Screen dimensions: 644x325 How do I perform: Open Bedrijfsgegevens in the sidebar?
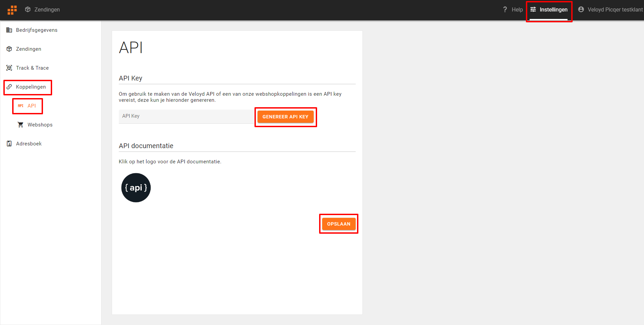(37, 30)
